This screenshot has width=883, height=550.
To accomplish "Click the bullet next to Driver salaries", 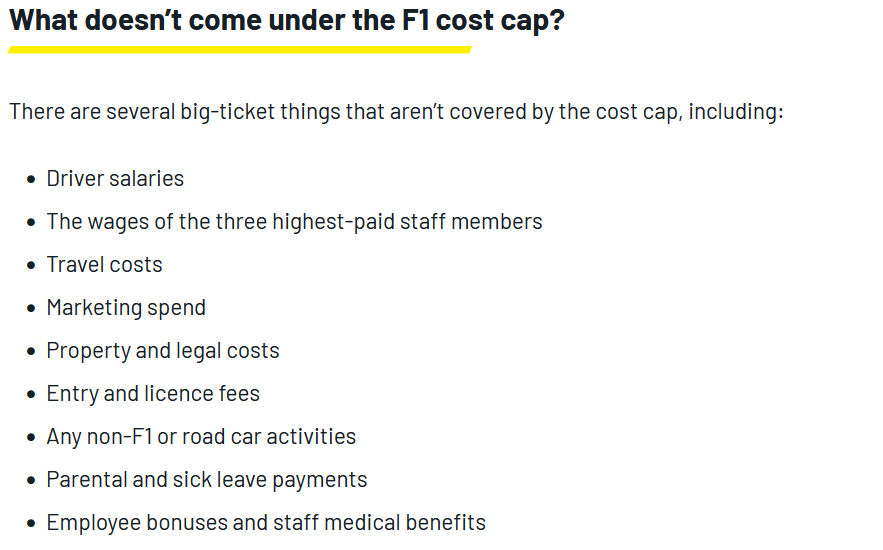I will [31, 180].
